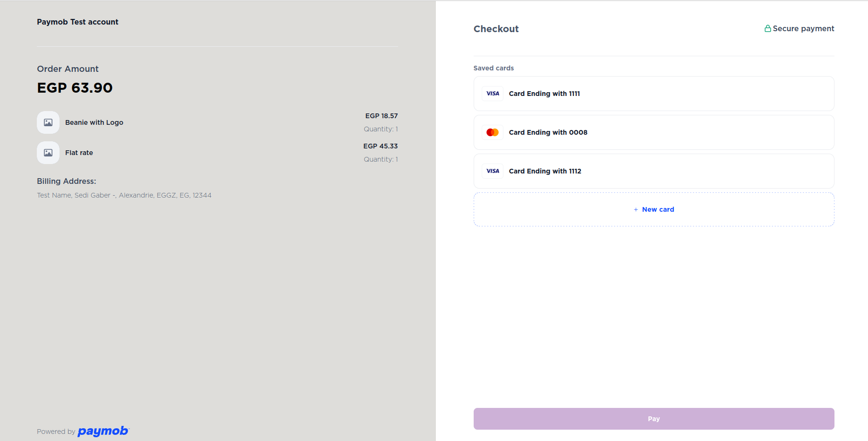Select saved card ending with 1111

click(654, 94)
